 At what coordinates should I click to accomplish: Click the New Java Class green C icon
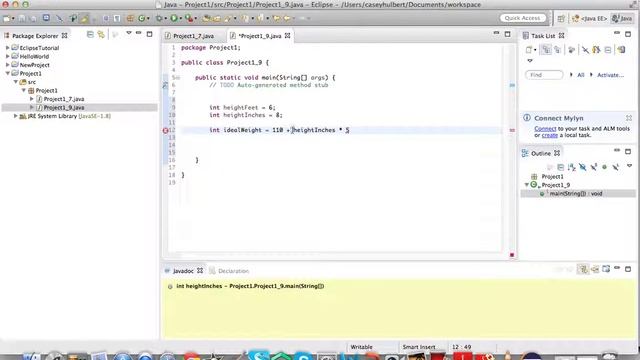141,18
